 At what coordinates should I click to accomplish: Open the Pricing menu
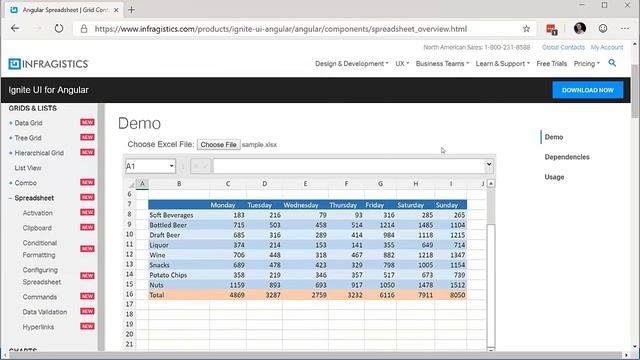point(587,64)
